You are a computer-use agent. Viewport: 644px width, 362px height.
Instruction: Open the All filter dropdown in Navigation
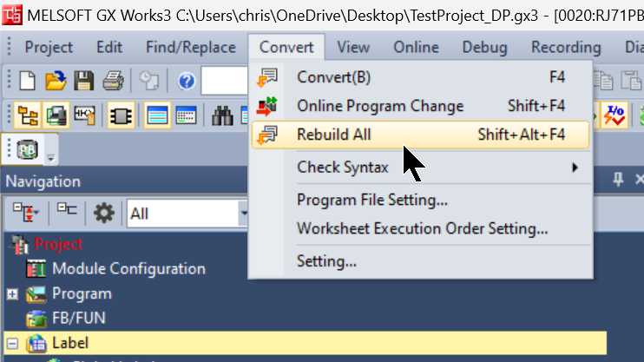(244, 214)
